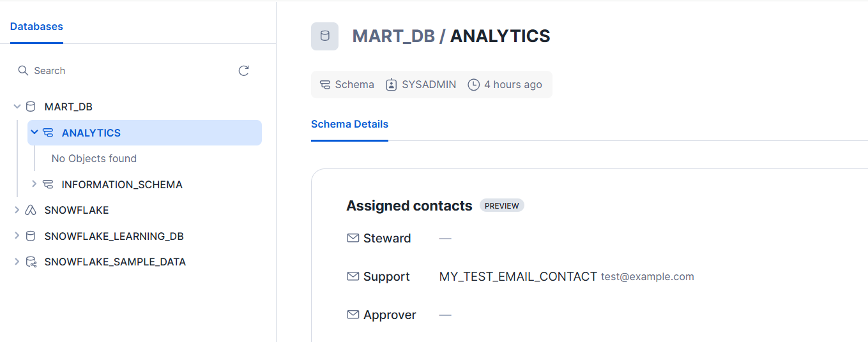
Task: Click the SNOWFLAKE_SAMPLE_DATA shared database icon
Action: 31,262
